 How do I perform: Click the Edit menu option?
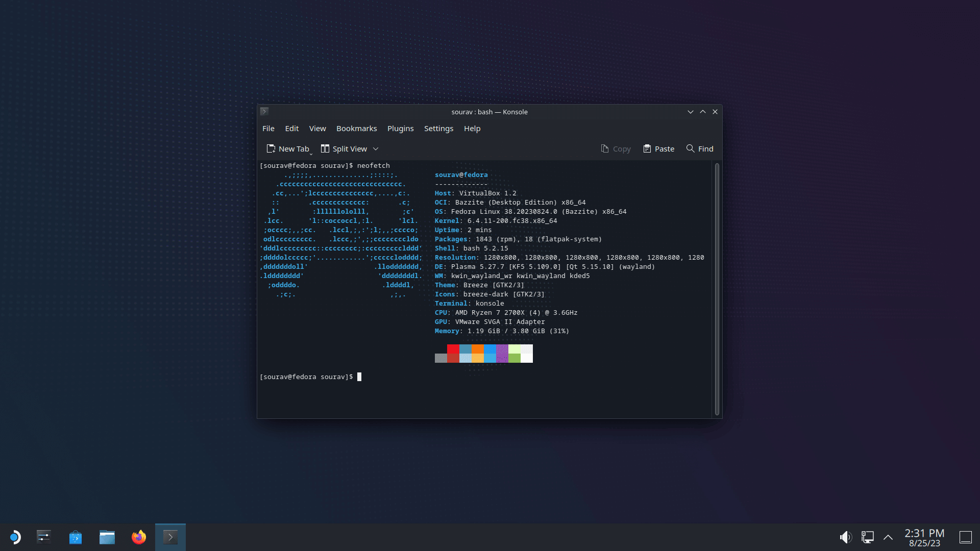click(292, 129)
